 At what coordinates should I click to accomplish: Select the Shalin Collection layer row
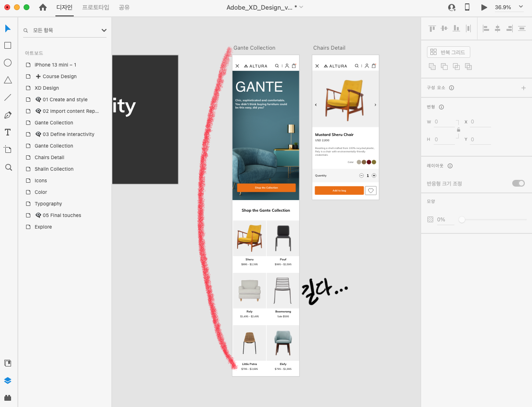(x=65, y=169)
